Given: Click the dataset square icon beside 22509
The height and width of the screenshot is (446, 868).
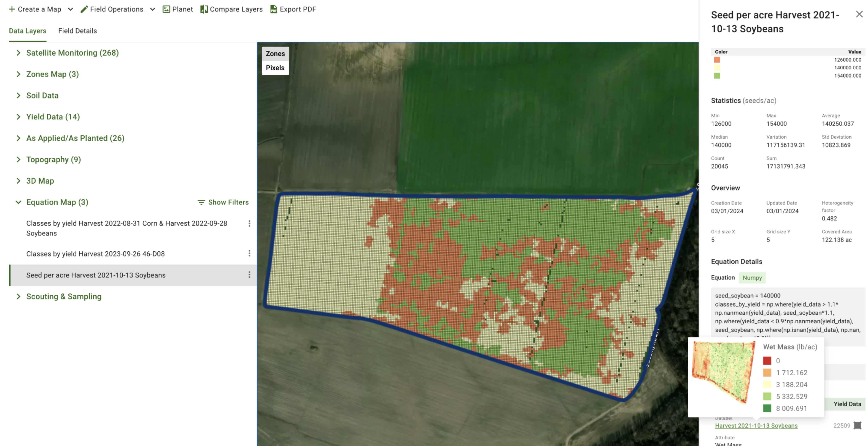Looking at the screenshot, I should pos(857,425).
